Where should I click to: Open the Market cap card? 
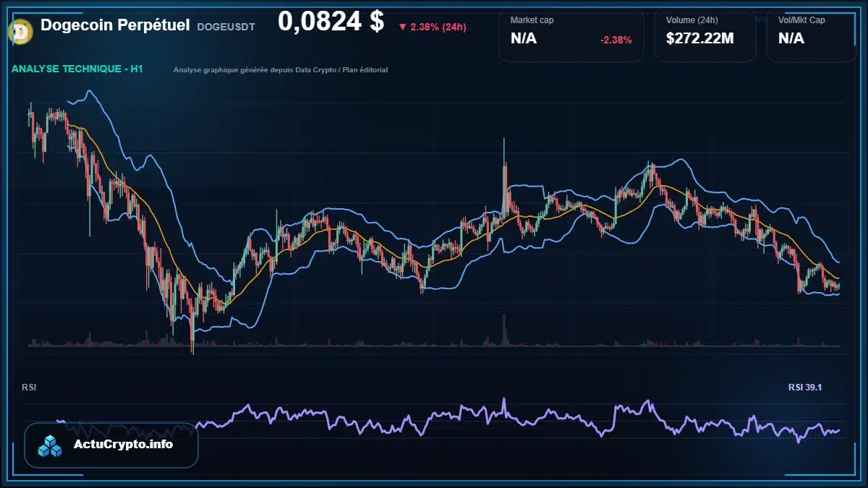coord(571,35)
